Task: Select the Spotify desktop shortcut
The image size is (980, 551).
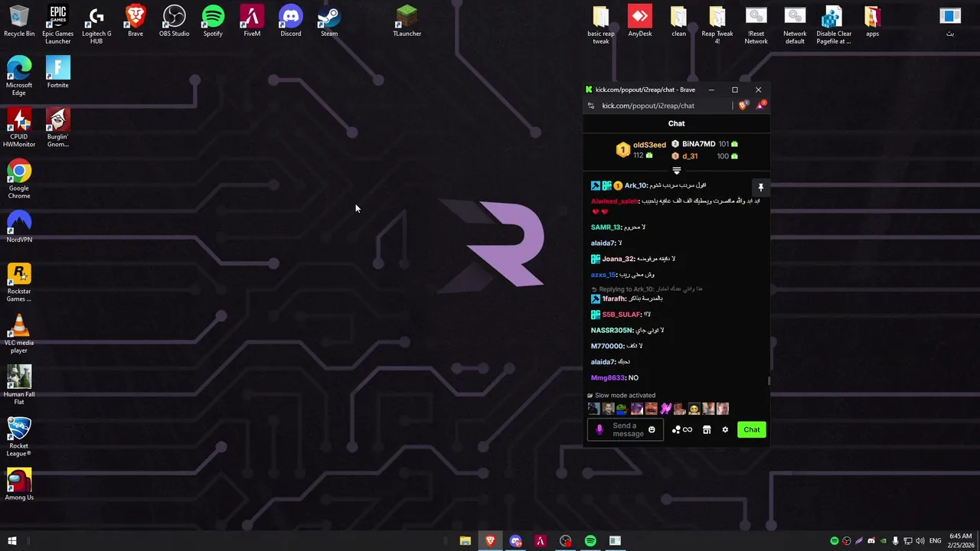Action: click(213, 21)
